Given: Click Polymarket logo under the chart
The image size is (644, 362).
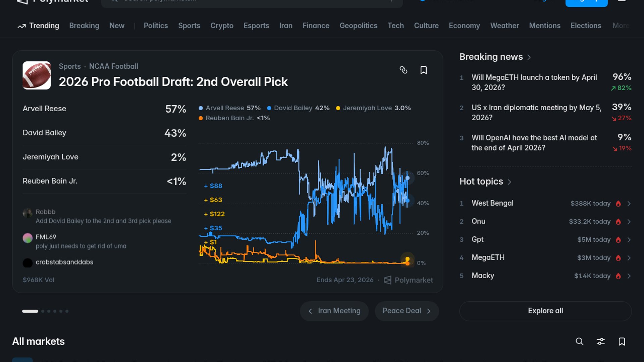Looking at the screenshot, I should pos(387,280).
